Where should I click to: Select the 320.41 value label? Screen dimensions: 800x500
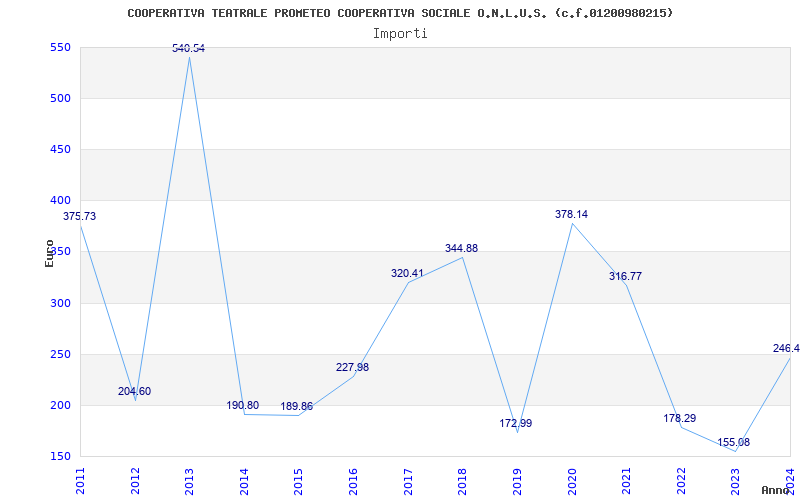(x=407, y=273)
